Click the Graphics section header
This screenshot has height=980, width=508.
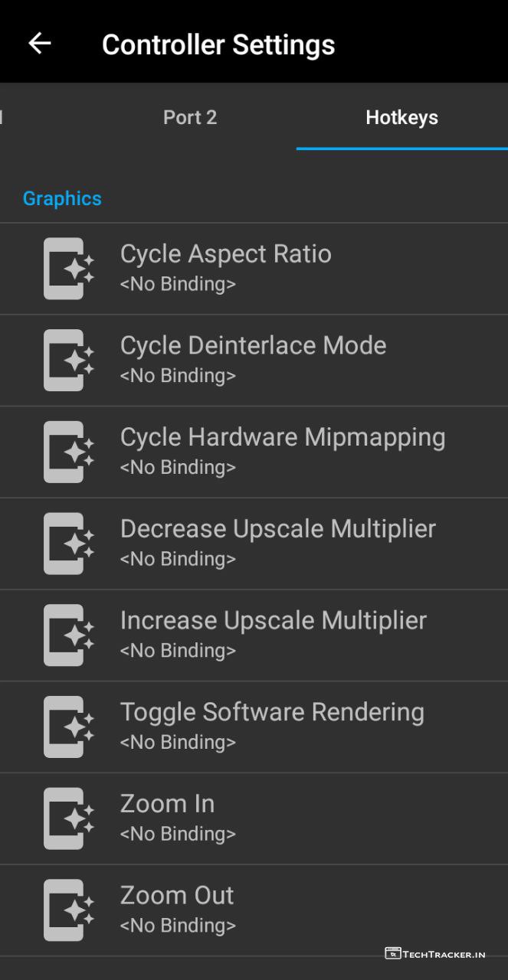(62, 198)
